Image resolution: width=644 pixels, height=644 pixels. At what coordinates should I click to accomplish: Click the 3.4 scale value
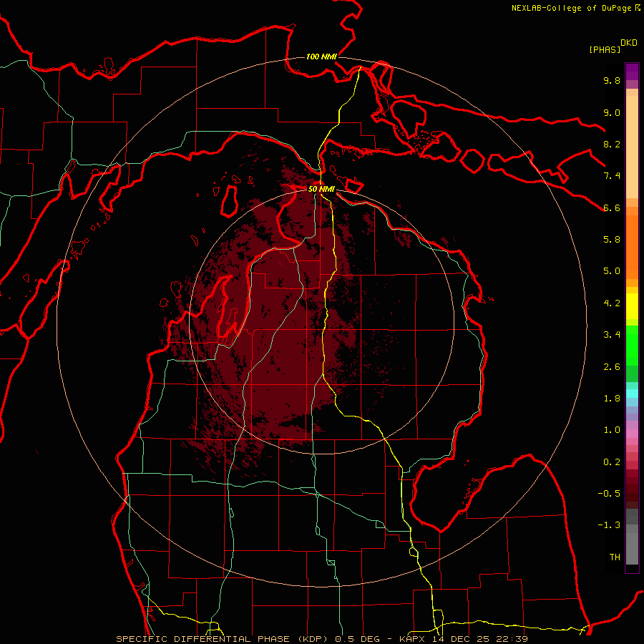pyautogui.click(x=612, y=335)
